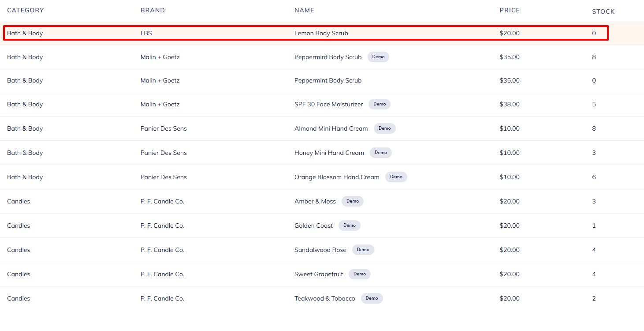Sort by the STOCK column header
Image resolution: width=644 pixels, height=331 pixels.
pyautogui.click(x=603, y=11)
